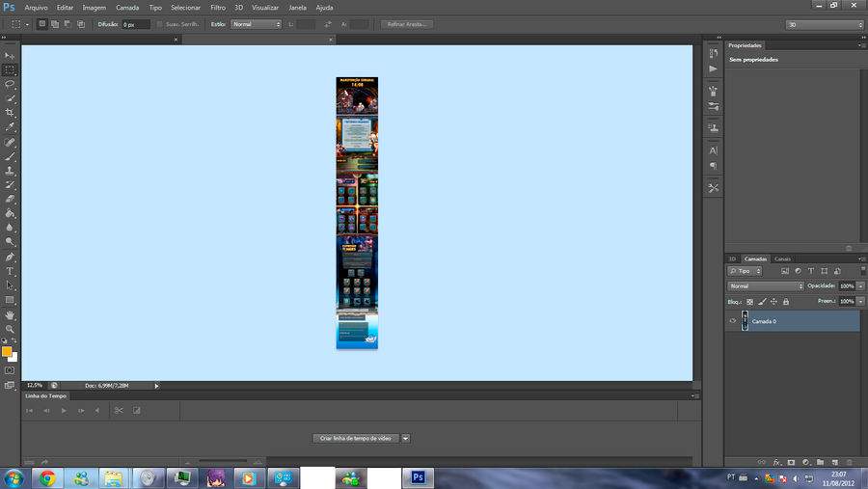Select the Paint Bucket tool
Viewport: 868px width, 489px height.
[x=10, y=213]
